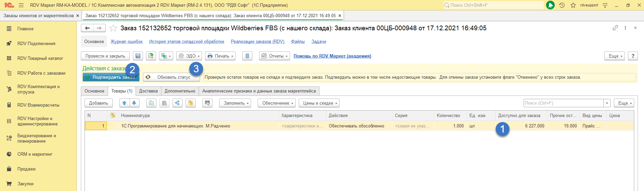The height and width of the screenshot is (191, 644).
Task: Open the history clock icon in title bar
Action: [x=562, y=5]
